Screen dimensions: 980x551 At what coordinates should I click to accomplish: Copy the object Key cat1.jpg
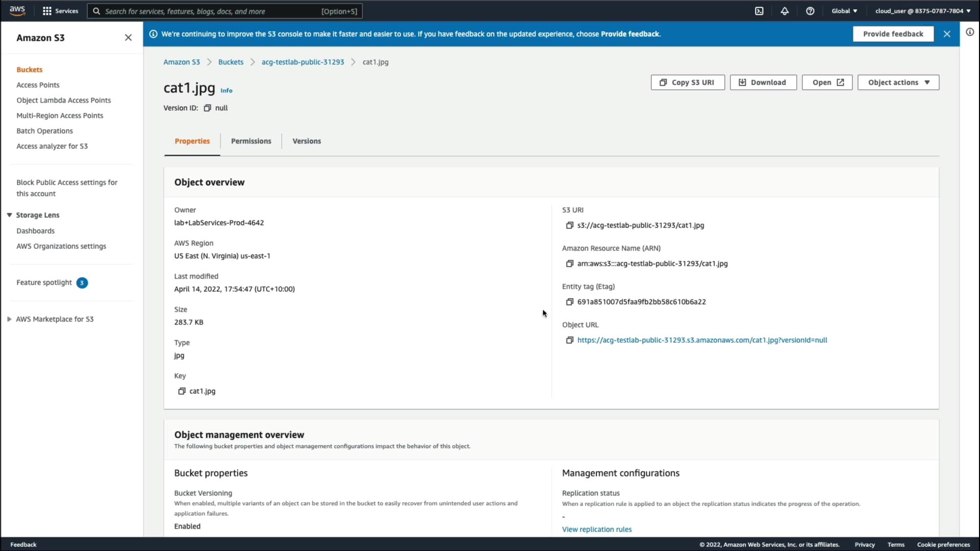[181, 391]
